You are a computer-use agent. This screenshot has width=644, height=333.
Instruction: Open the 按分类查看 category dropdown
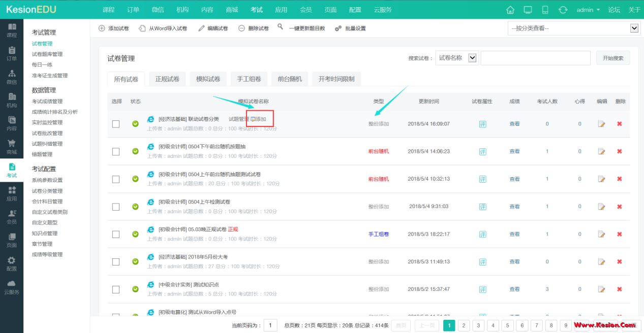(x=573, y=28)
